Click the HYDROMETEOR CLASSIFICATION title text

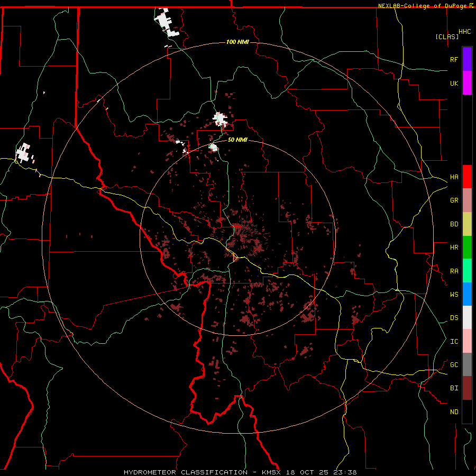pyautogui.click(x=186, y=472)
